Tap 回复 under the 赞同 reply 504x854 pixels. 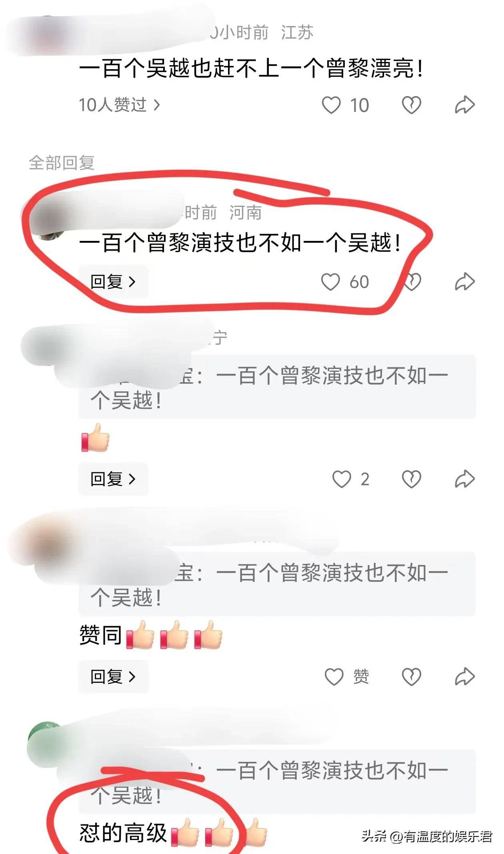113,677
